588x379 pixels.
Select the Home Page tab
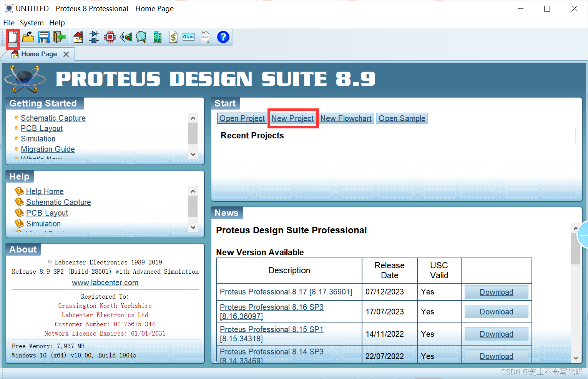(x=39, y=54)
